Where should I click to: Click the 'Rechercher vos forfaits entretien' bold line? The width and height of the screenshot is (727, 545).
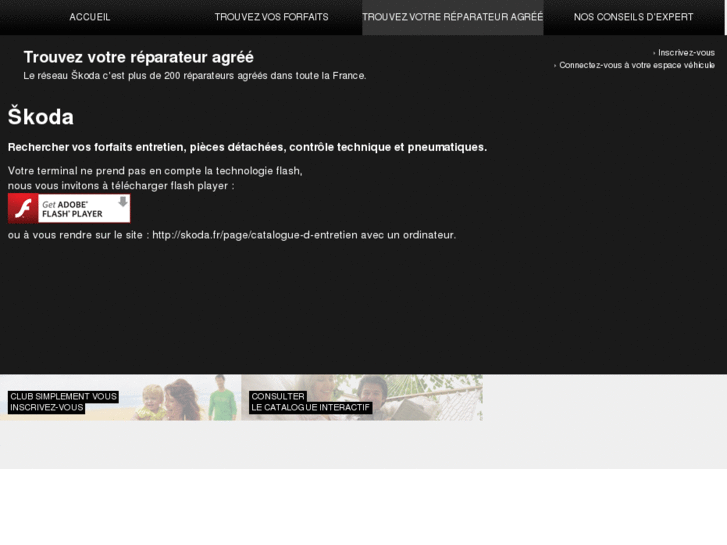coord(247,147)
